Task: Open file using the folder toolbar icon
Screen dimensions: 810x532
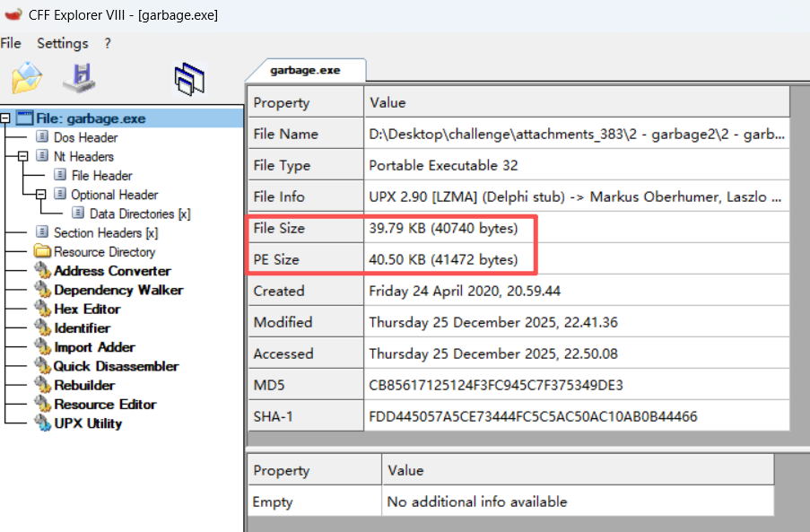Action: [27, 78]
